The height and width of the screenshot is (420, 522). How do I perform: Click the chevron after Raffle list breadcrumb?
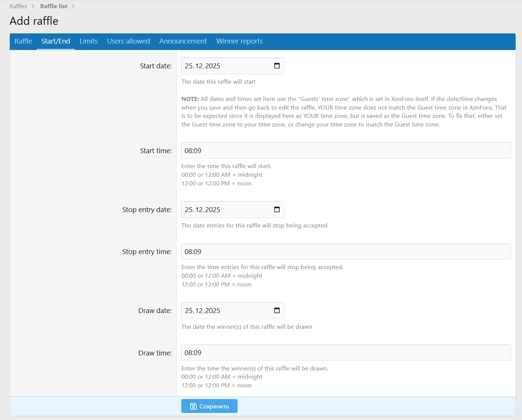(73, 6)
